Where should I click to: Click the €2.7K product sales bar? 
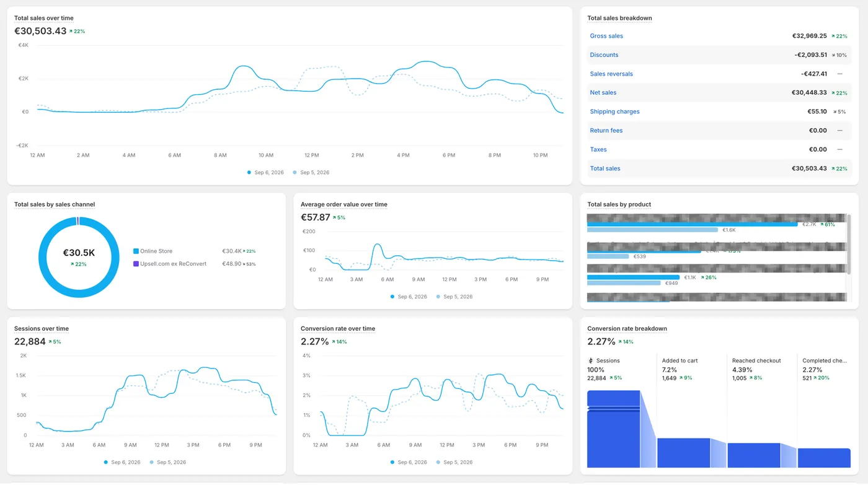[x=692, y=224]
